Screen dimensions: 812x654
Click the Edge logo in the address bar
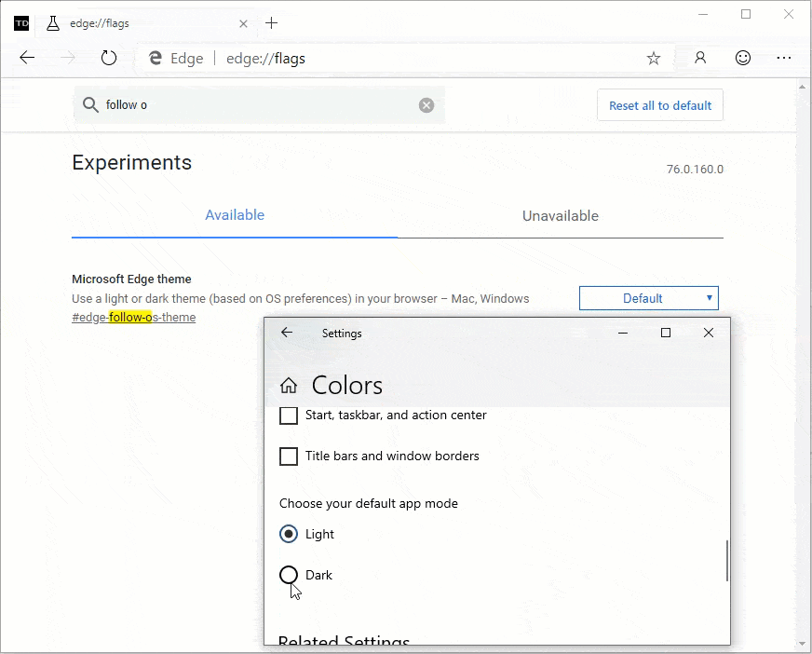[x=154, y=57]
